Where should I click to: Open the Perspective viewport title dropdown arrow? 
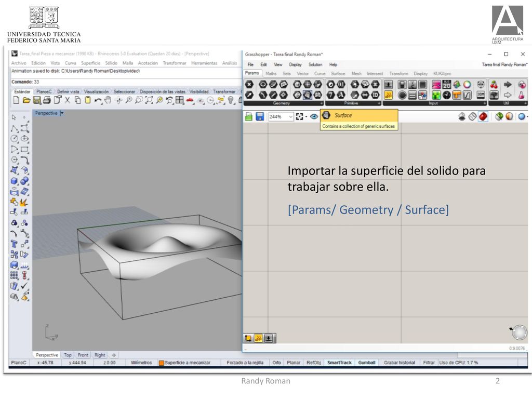click(x=62, y=113)
